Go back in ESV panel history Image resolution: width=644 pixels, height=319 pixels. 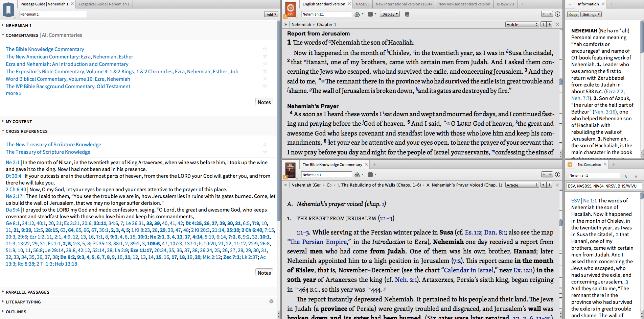pyautogui.click(x=544, y=14)
